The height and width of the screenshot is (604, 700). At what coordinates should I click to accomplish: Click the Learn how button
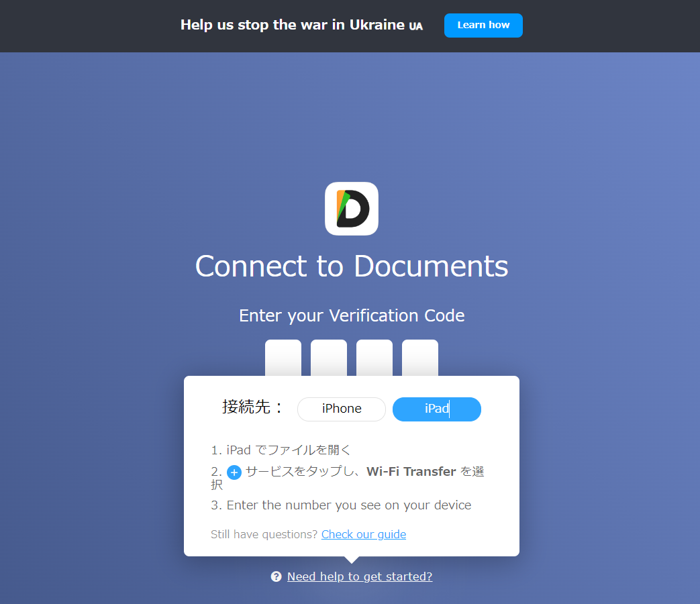tap(483, 25)
